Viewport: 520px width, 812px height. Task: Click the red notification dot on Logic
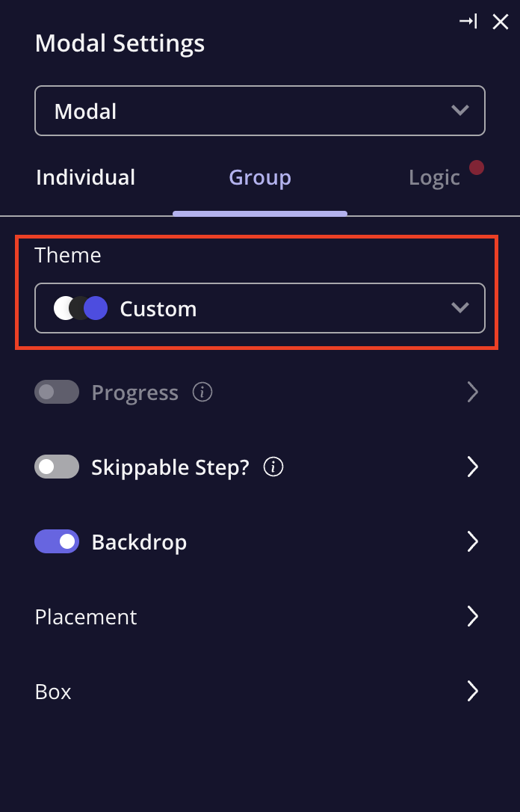click(x=477, y=167)
